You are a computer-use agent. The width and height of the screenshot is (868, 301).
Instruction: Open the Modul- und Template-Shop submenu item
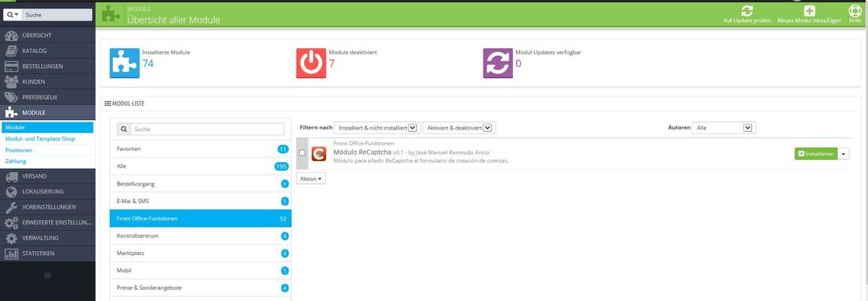pyautogui.click(x=40, y=139)
